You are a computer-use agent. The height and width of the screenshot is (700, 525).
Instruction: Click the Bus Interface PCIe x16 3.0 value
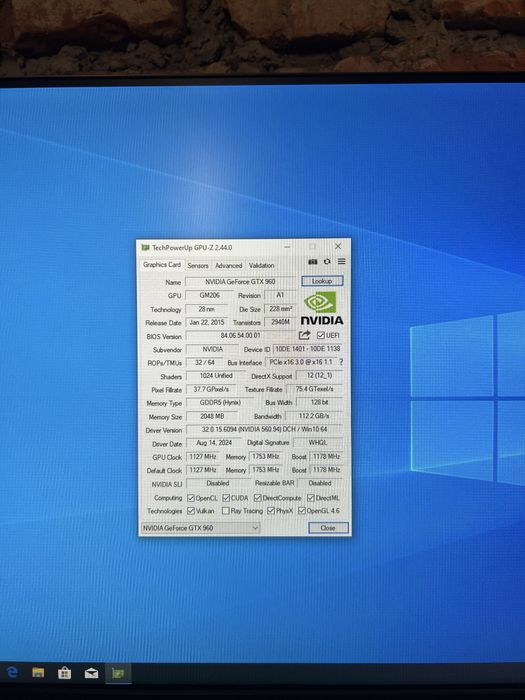point(301,362)
